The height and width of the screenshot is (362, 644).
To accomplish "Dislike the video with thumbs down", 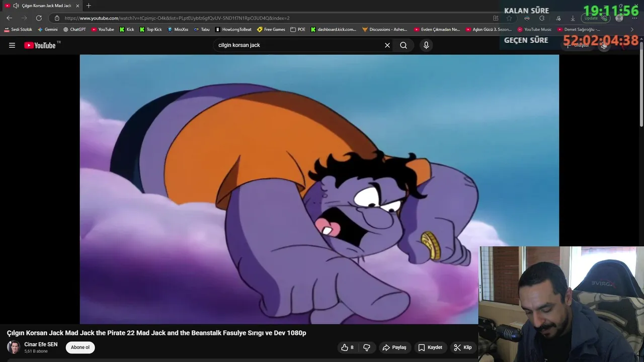I will (x=367, y=347).
